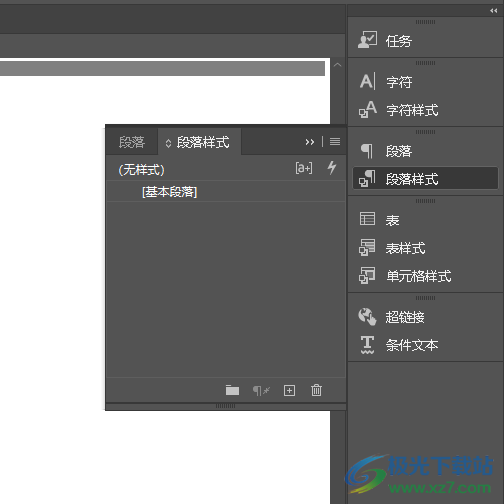Click the quick apply lightning icon
The image size is (504, 504).
point(332,167)
